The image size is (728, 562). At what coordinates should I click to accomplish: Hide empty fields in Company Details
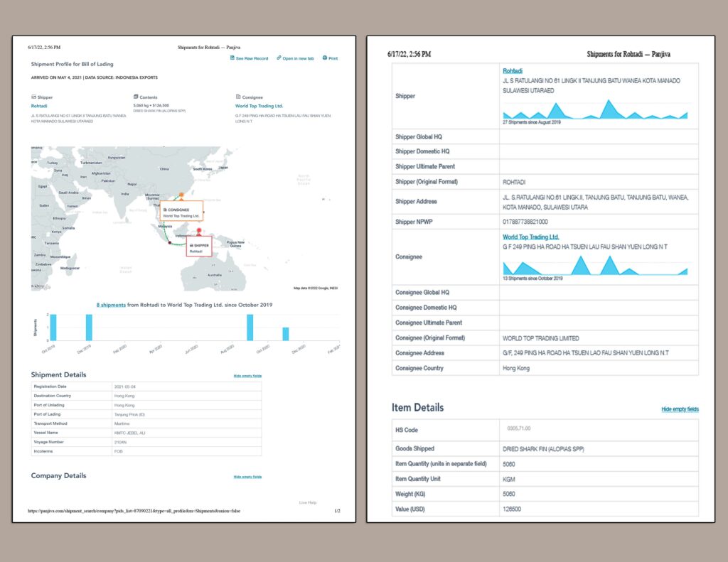click(247, 477)
